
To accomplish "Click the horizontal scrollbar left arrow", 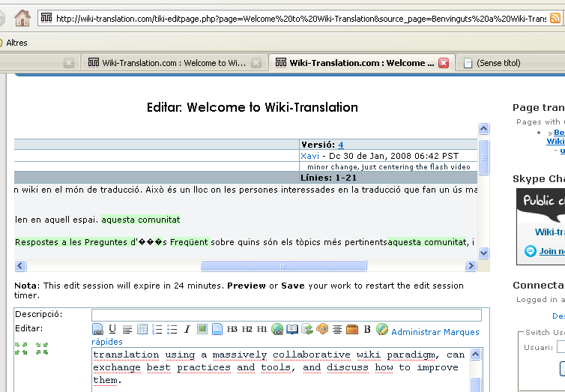I will pos(20,266).
